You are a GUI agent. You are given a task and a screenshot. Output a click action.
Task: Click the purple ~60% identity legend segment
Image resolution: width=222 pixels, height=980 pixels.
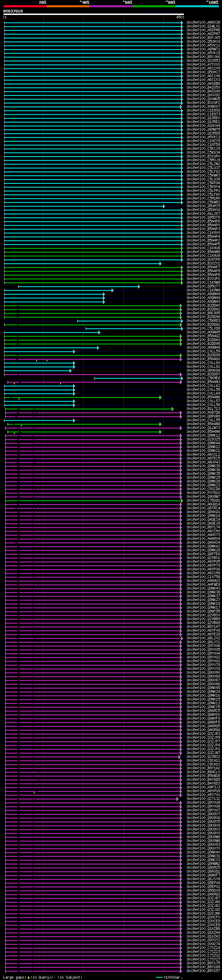[x=111, y=6]
